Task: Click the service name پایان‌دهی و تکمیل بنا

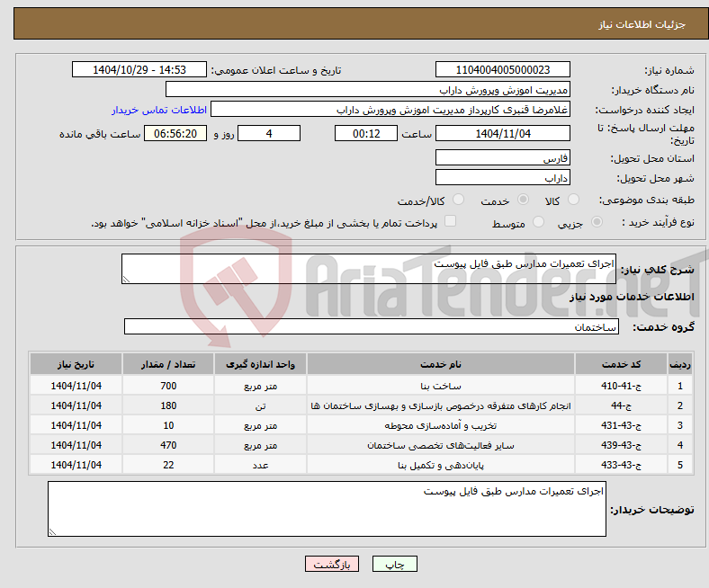Action: pos(440,465)
